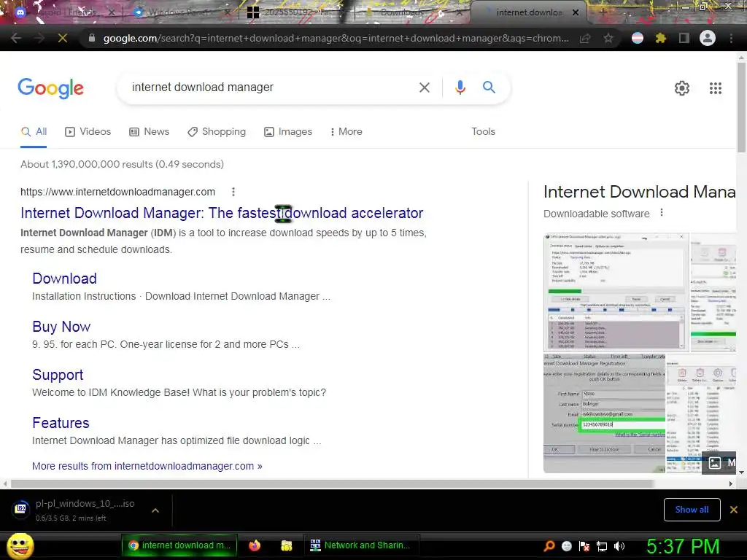Viewport: 747px width, 560px height.
Task: Launch Firefox from the taskbar
Action: (x=255, y=545)
